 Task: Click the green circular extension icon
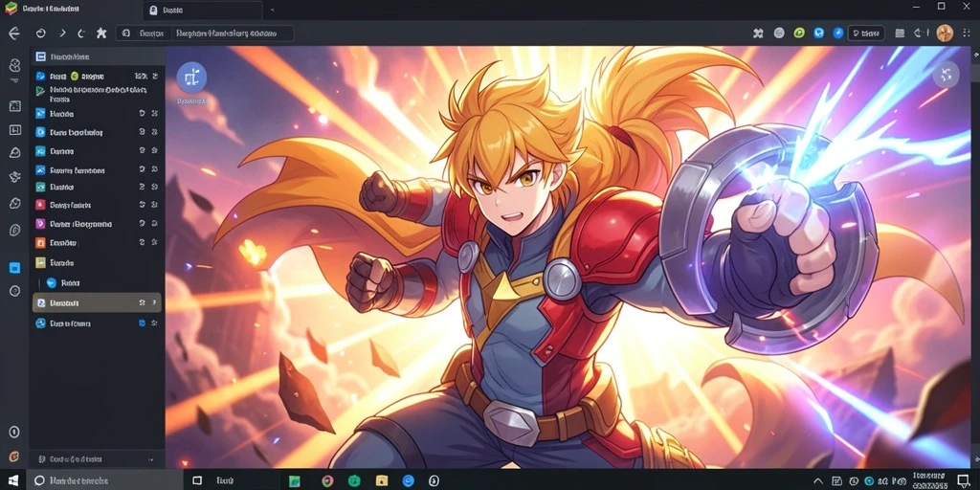click(x=799, y=33)
